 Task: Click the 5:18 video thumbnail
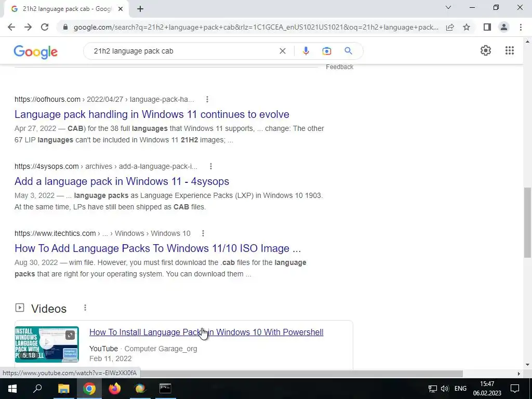point(47,344)
